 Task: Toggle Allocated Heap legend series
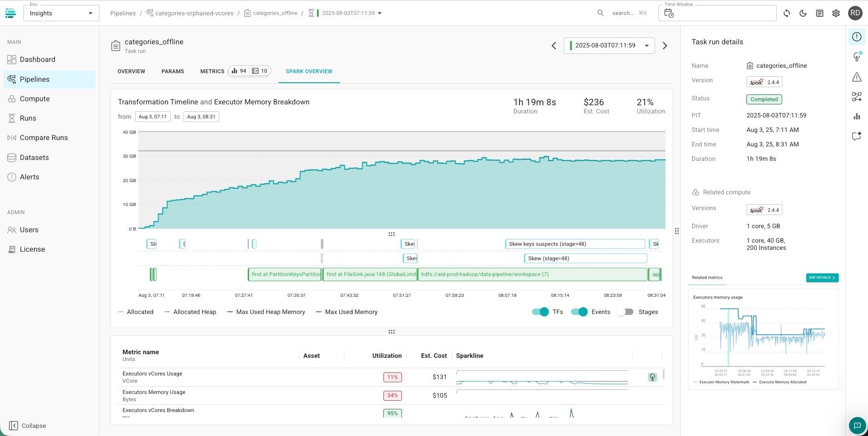[x=190, y=312]
